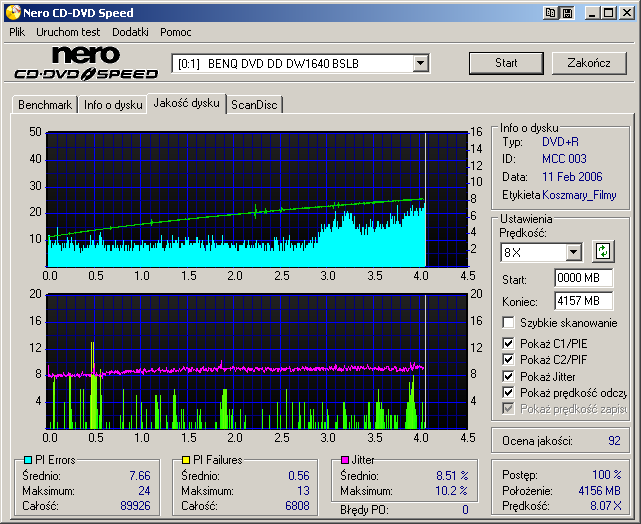Click the Położenie value 4156 MB
Image resolution: width=641 pixels, height=524 pixels.
pos(599,491)
